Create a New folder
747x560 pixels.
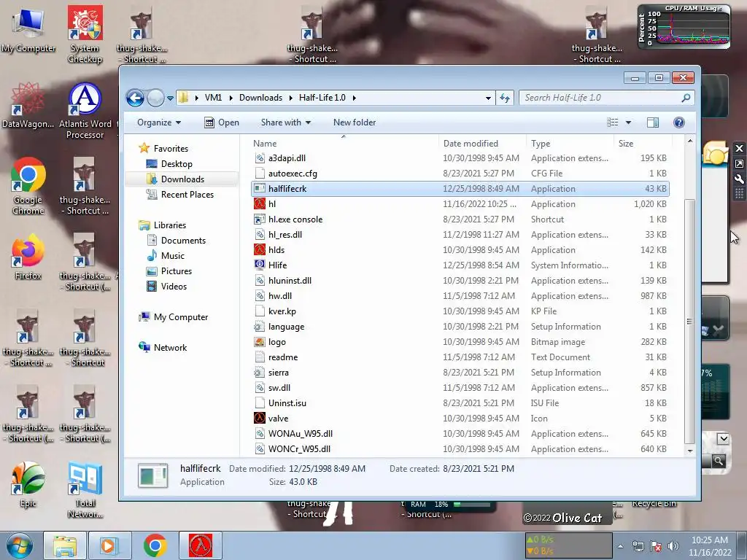click(355, 122)
